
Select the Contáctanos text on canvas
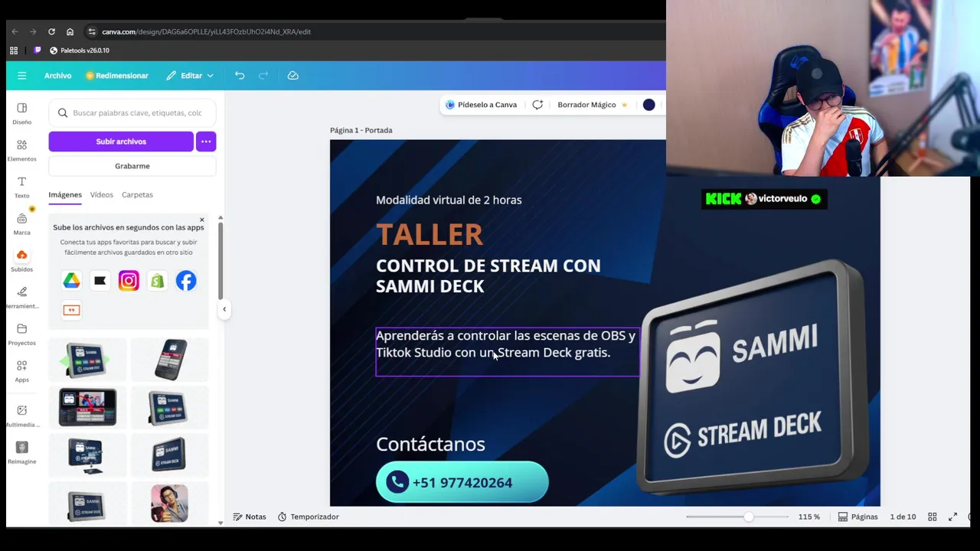430,444
